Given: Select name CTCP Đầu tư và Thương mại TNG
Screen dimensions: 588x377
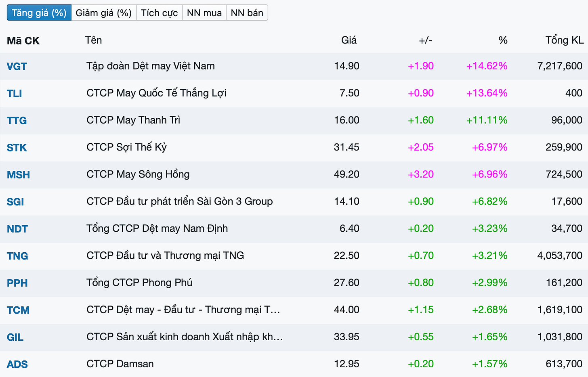Looking at the screenshot, I should tap(165, 255).
